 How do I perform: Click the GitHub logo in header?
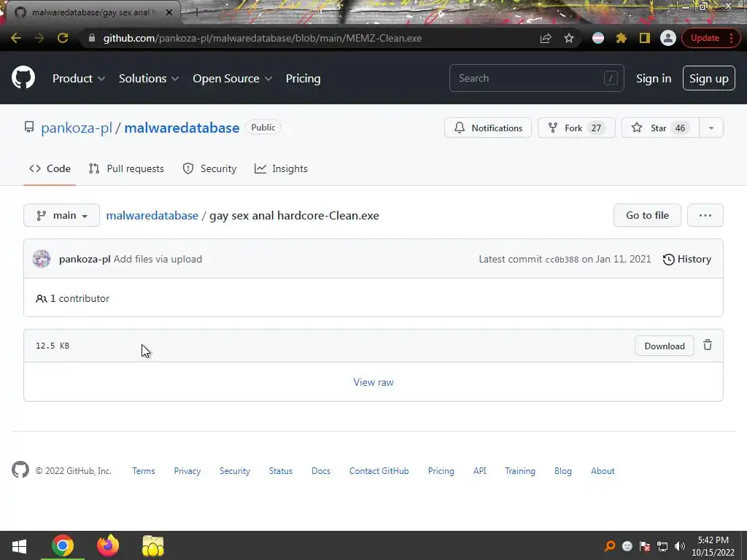pyautogui.click(x=23, y=78)
